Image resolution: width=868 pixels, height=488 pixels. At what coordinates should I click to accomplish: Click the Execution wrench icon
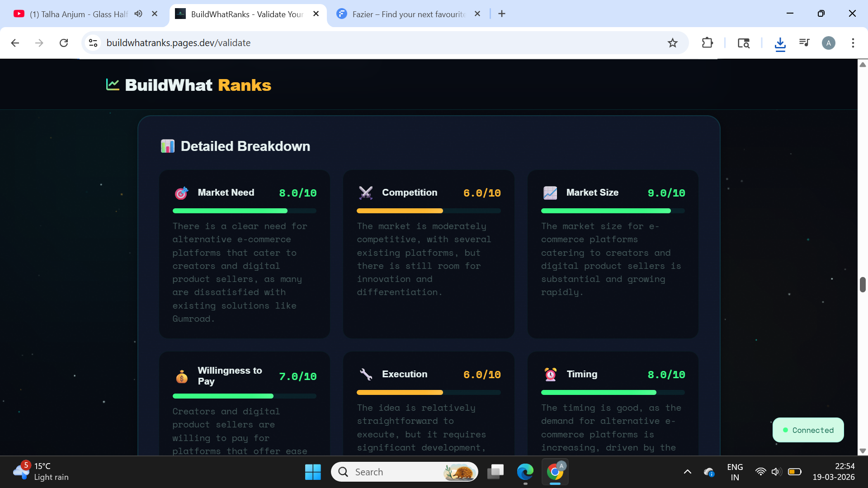click(x=366, y=375)
